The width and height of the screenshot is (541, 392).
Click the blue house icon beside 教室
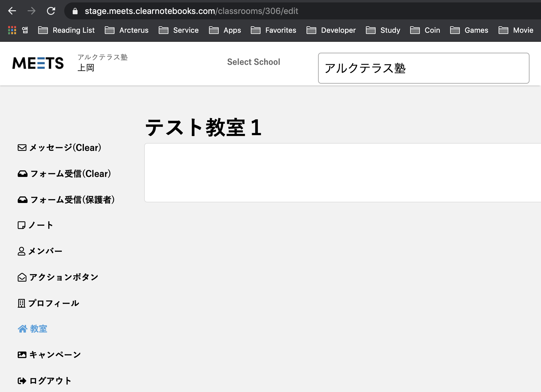click(22, 329)
